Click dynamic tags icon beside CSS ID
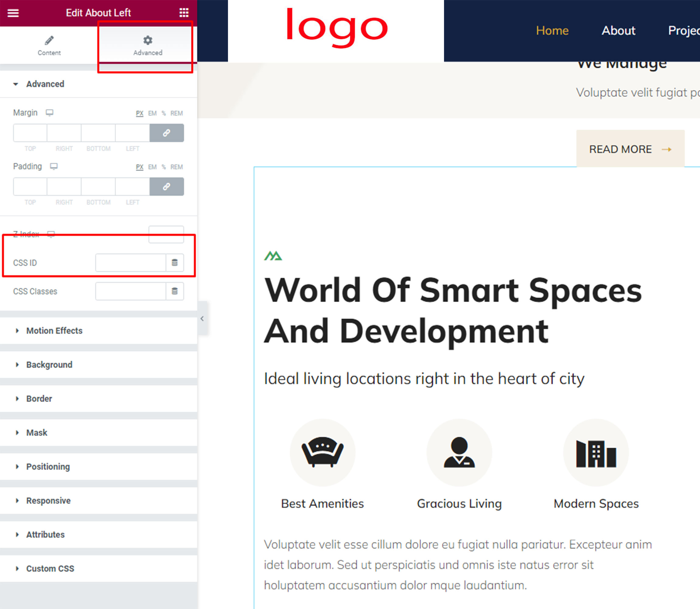Screen dimensions: 700x609 [175, 263]
